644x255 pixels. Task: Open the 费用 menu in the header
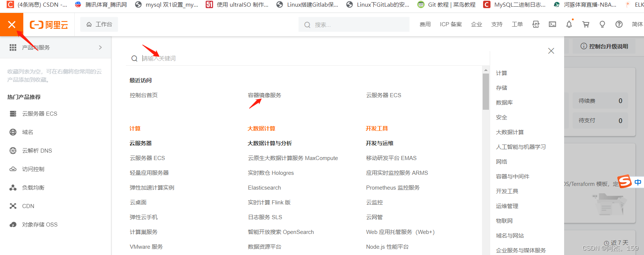pos(425,24)
